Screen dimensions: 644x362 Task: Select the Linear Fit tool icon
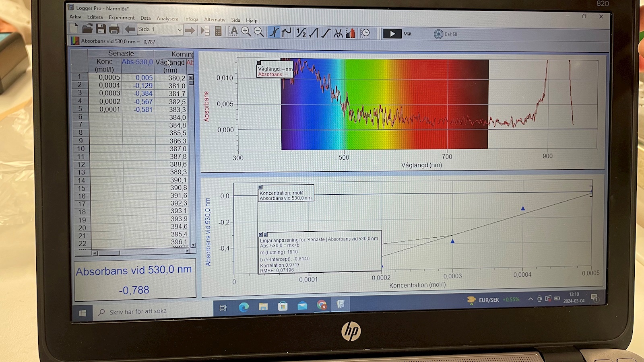pyautogui.click(x=326, y=33)
